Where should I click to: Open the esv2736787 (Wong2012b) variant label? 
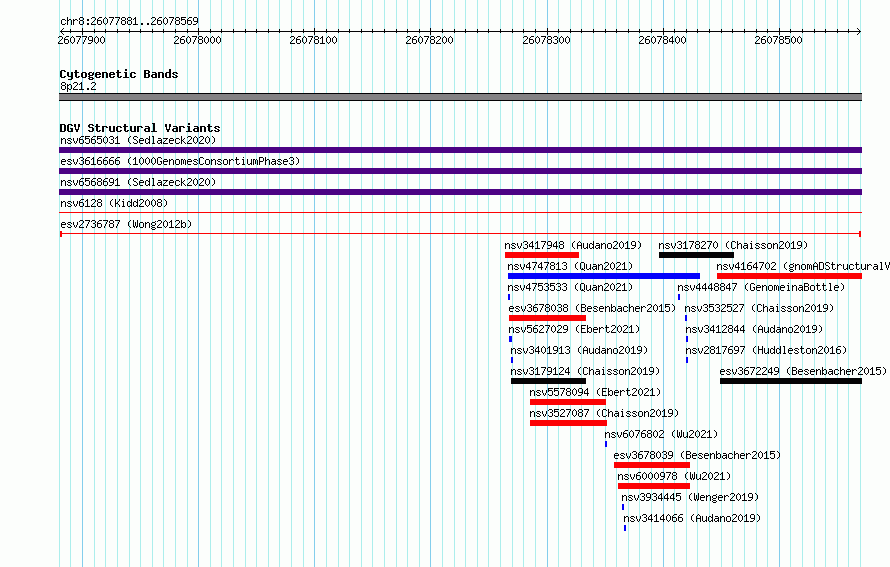126,224
